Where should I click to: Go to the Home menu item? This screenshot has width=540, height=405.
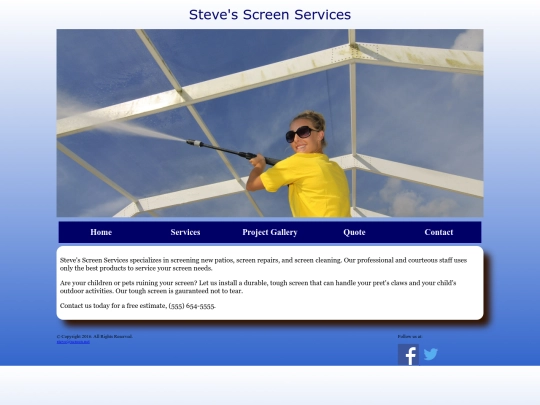pos(101,232)
